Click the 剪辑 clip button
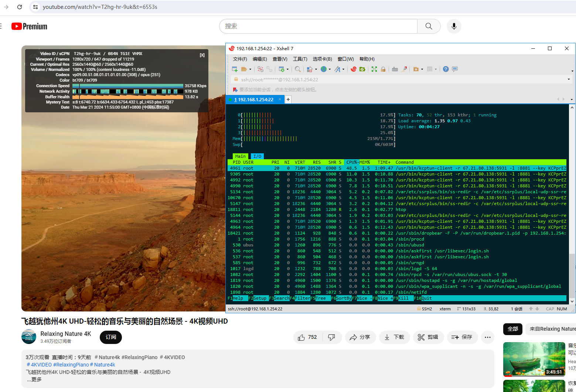Image resolution: width=576 pixels, height=392 pixels. coord(428,337)
